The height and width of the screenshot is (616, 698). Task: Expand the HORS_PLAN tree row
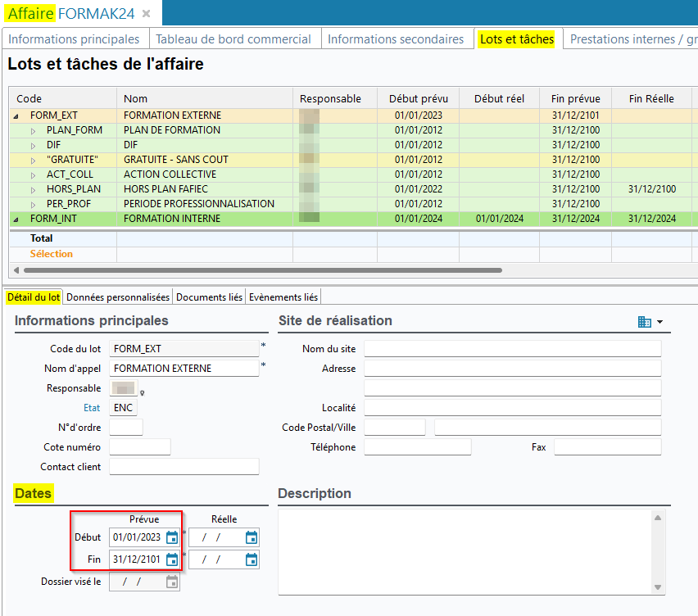[x=34, y=189]
